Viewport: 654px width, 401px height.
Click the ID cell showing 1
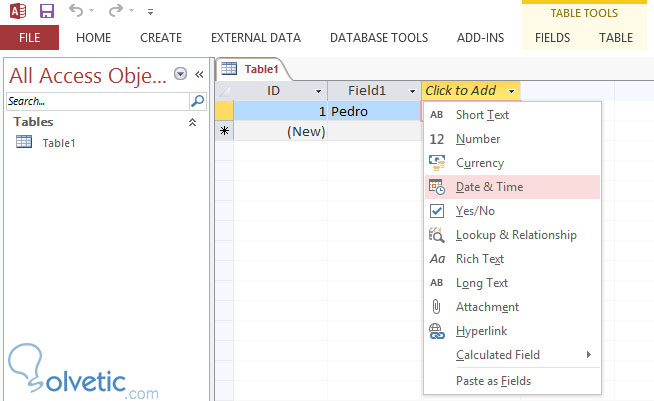[280, 111]
